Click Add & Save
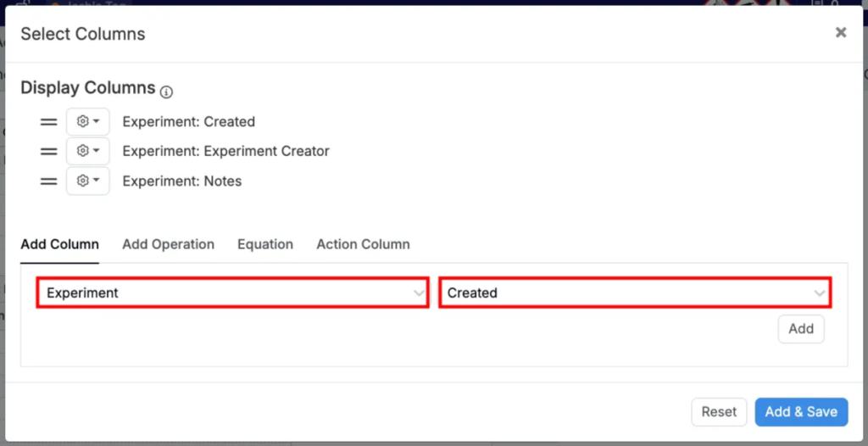868x446 pixels. point(801,412)
